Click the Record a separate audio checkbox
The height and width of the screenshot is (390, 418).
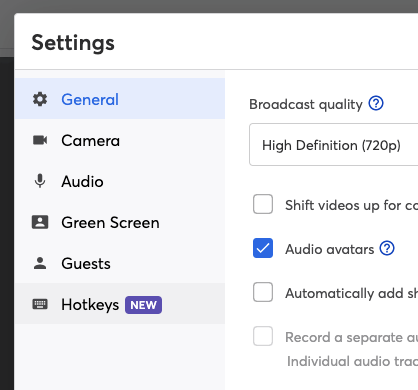click(x=263, y=336)
